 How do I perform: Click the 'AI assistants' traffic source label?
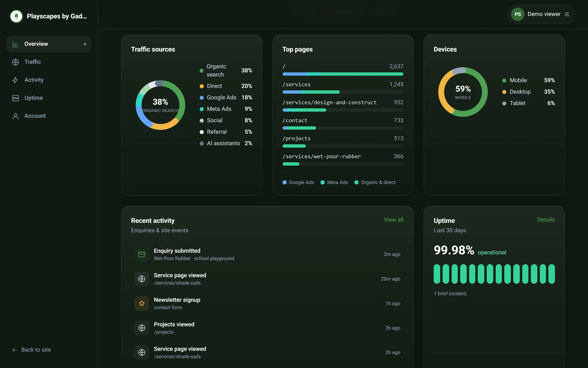pos(223,144)
